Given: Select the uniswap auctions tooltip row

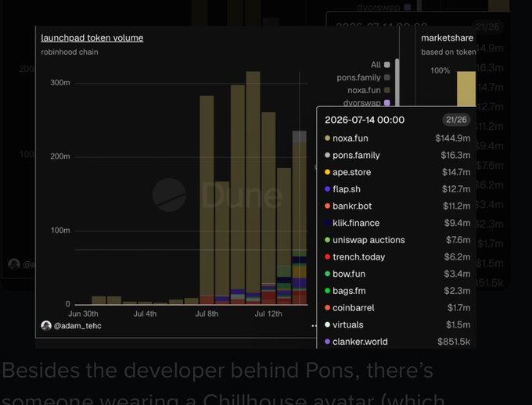Looking at the screenshot, I should pyautogui.click(x=397, y=240).
